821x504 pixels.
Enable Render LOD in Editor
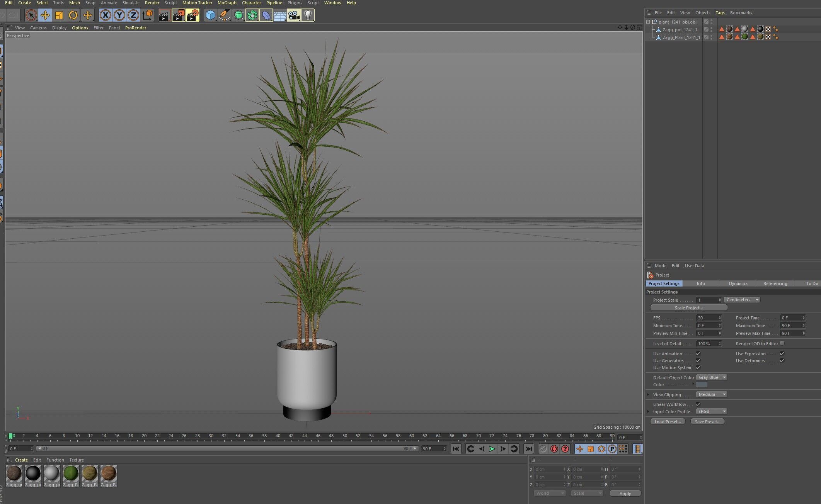(x=782, y=343)
